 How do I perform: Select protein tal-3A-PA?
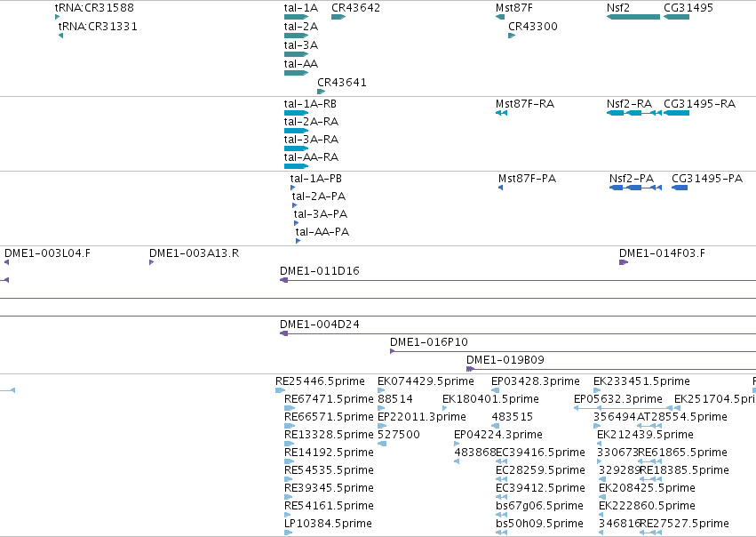coord(297,223)
